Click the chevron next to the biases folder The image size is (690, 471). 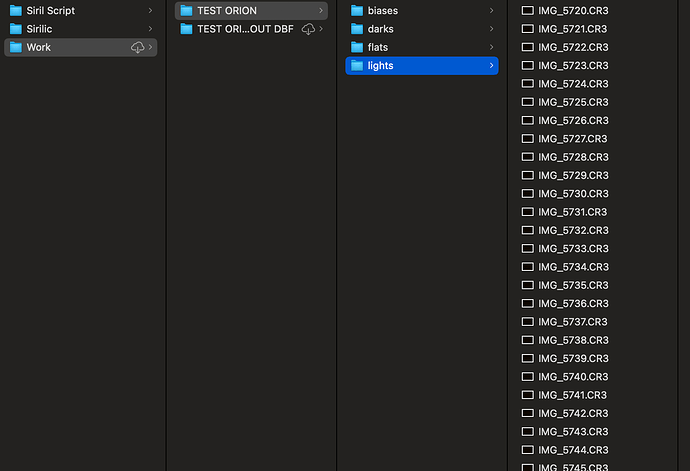click(x=491, y=10)
